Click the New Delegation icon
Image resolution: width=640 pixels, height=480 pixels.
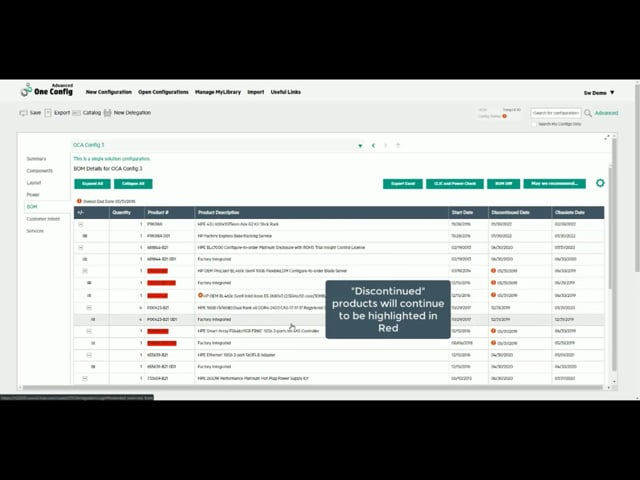tap(107, 113)
